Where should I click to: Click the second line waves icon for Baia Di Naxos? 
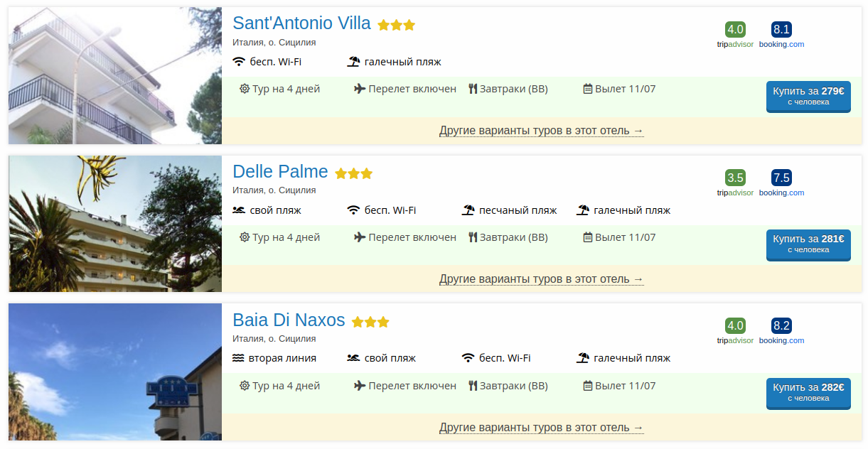coord(239,358)
